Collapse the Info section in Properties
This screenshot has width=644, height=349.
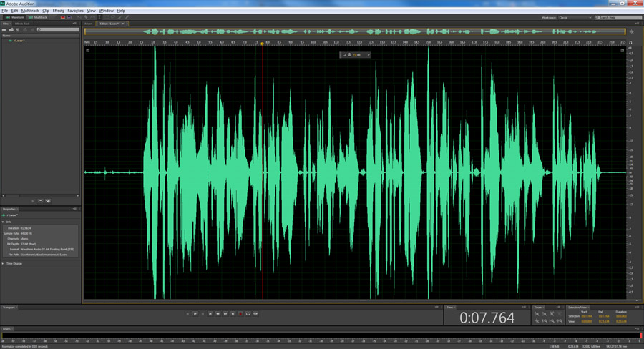click(3, 222)
